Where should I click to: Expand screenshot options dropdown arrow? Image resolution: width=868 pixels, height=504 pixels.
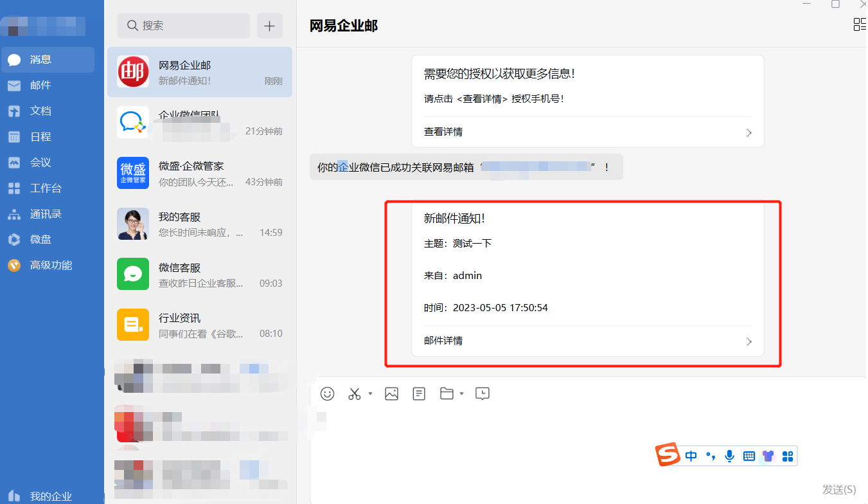pyautogui.click(x=370, y=394)
